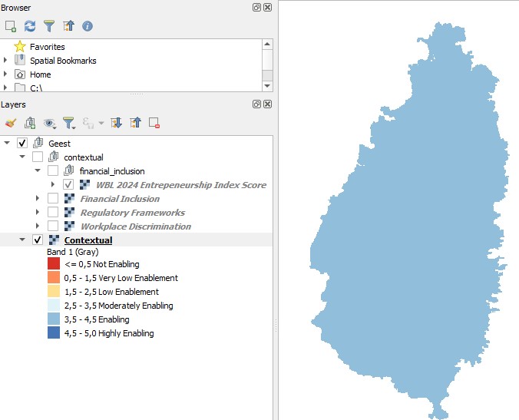This screenshot has height=420, width=519.
Task: Close the Layers panel
Action: [x=267, y=104]
